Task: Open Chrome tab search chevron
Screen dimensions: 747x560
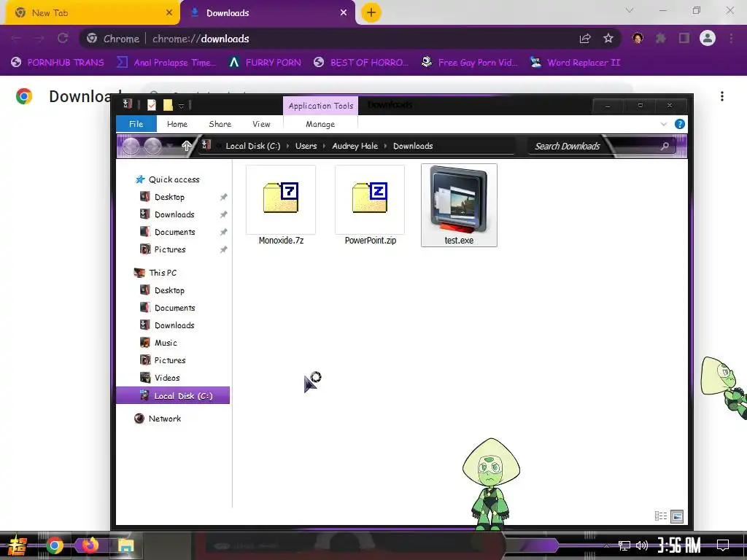Action: [x=630, y=10]
